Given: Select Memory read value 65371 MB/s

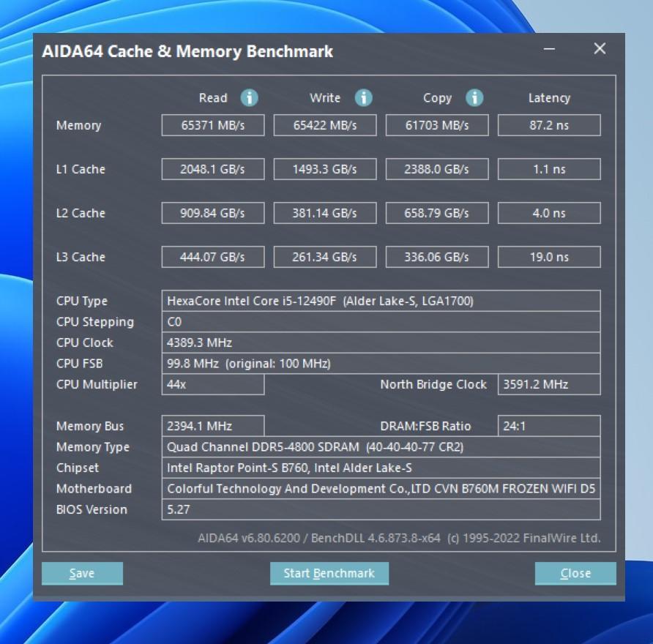Looking at the screenshot, I should [213, 125].
